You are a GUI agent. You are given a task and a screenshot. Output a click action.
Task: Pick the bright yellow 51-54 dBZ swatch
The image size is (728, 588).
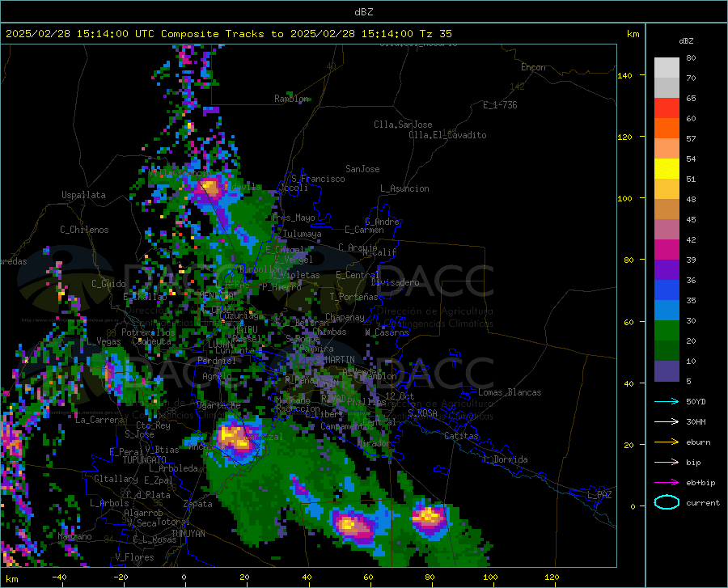pos(667,169)
